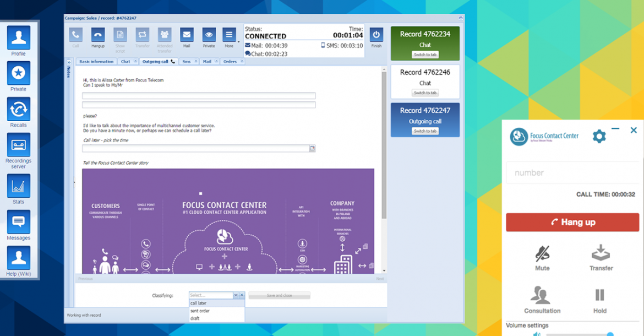Open softphone settings gear icon
Image resolution: width=644 pixels, height=336 pixels.
pos(599,136)
